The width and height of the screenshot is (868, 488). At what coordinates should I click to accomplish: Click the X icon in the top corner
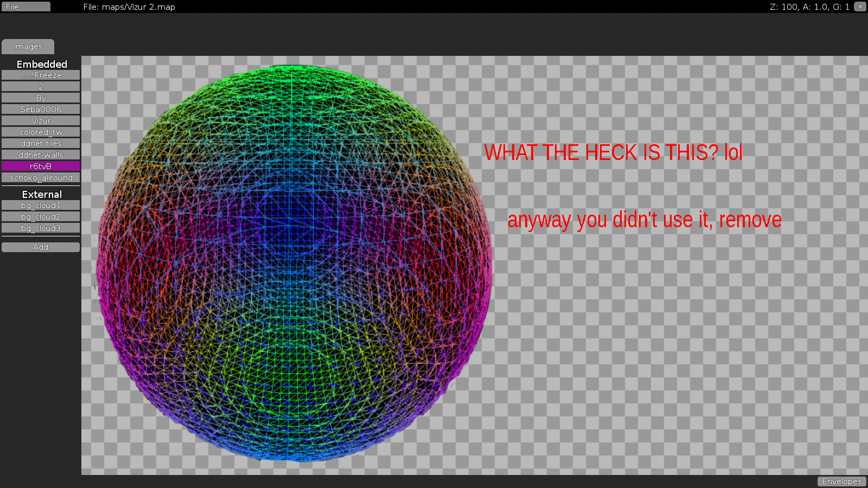[860, 7]
